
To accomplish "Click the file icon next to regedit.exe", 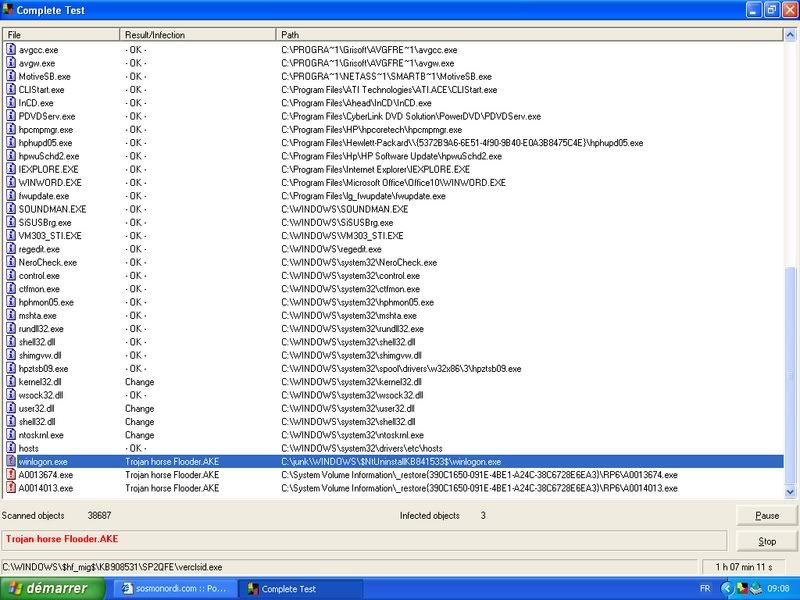I will (x=11, y=249).
